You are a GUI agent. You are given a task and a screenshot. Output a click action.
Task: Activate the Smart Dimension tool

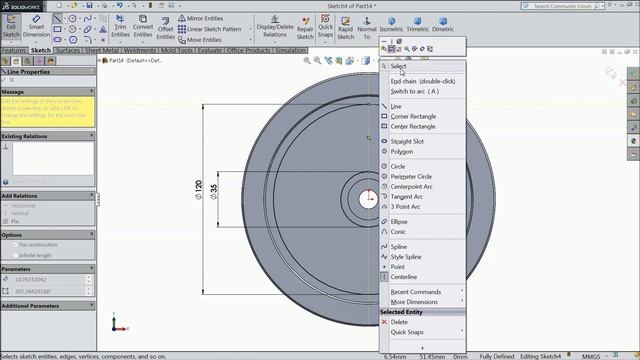[36, 27]
